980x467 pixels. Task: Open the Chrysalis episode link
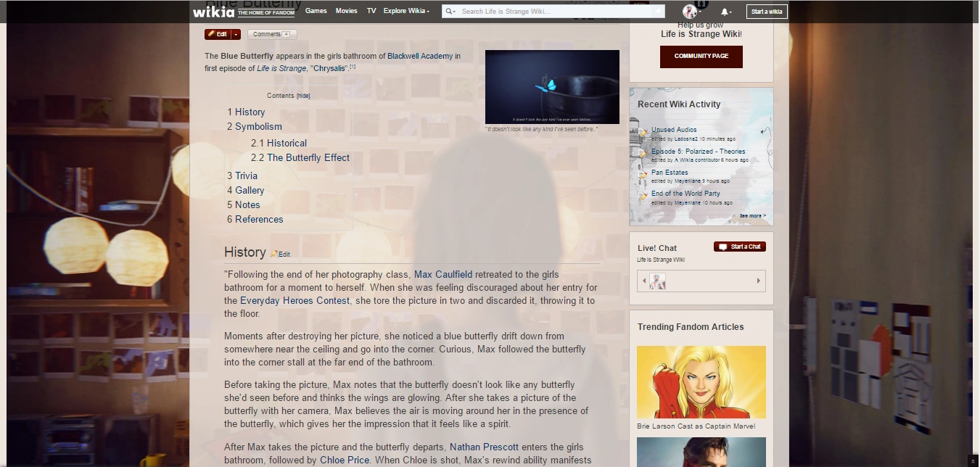click(329, 69)
